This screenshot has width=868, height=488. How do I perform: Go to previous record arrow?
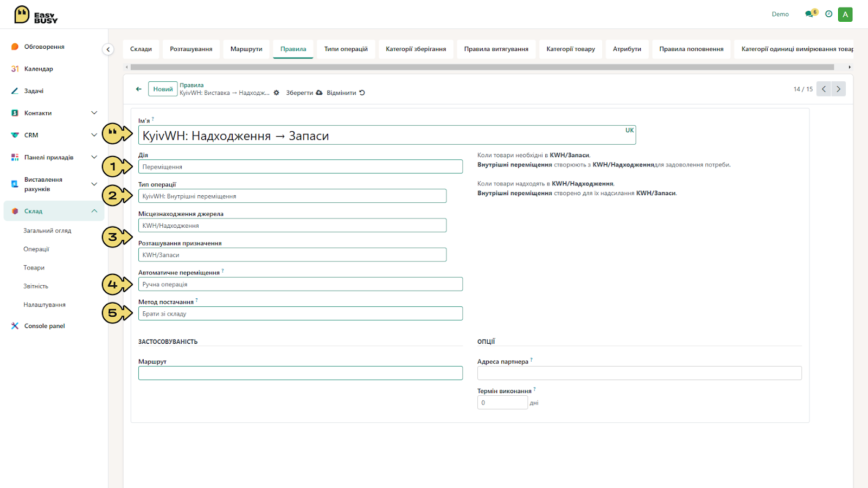tap(824, 89)
